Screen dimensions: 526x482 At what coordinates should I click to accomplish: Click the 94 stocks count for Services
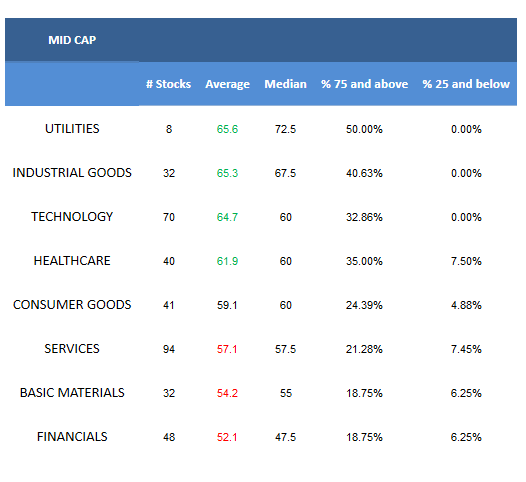click(x=169, y=349)
